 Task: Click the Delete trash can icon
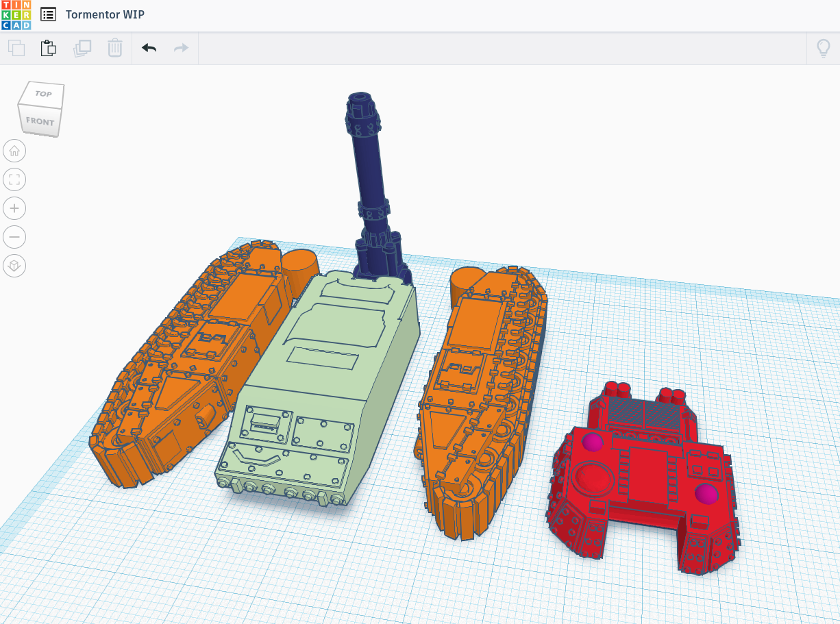pos(114,48)
